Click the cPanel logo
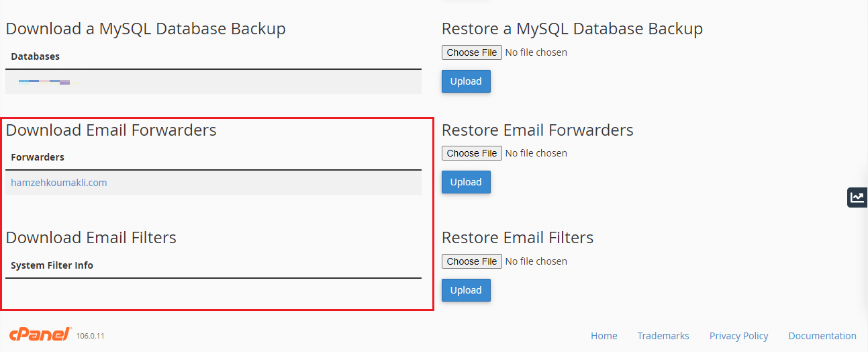The width and height of the screenshot is (868, 352). point(40,335)
